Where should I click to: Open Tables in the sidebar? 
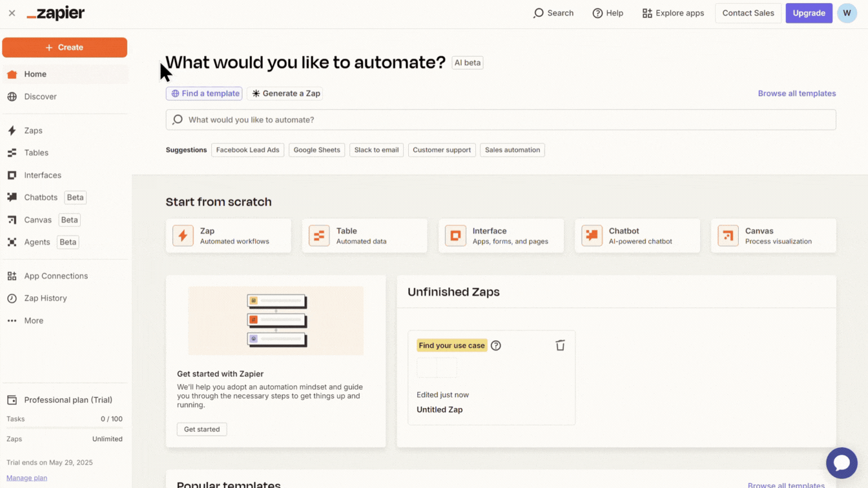tap(65, 153)
